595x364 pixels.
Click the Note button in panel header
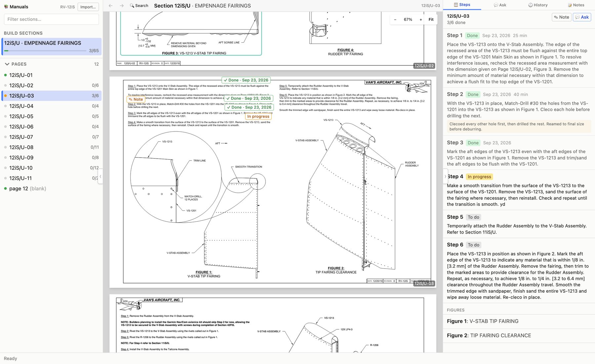562,17
